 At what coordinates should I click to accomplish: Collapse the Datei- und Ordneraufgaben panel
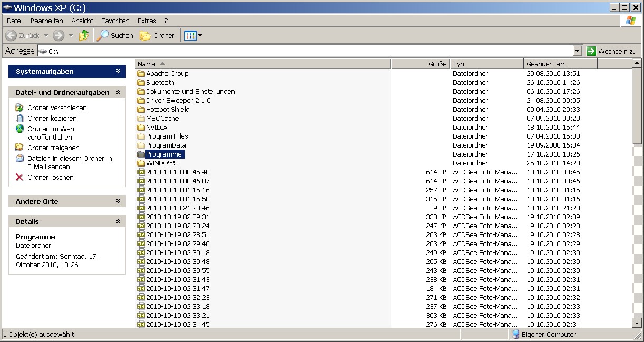click(x=118, y=92)
